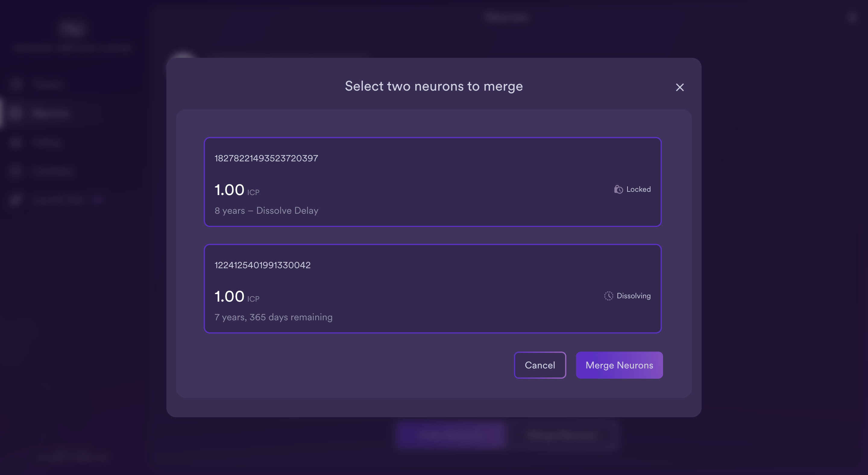Click the blurred icon in top-right corner

tap(851, 17)
